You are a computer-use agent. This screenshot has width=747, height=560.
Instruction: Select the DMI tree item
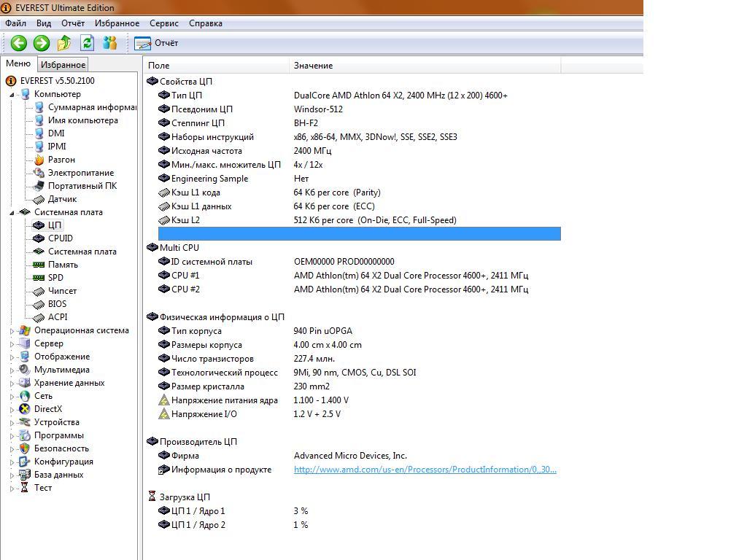pos(56,133)
